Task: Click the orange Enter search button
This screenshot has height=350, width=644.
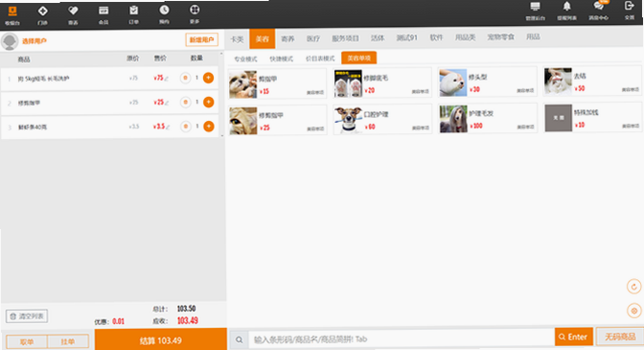Action: [573, 337]
